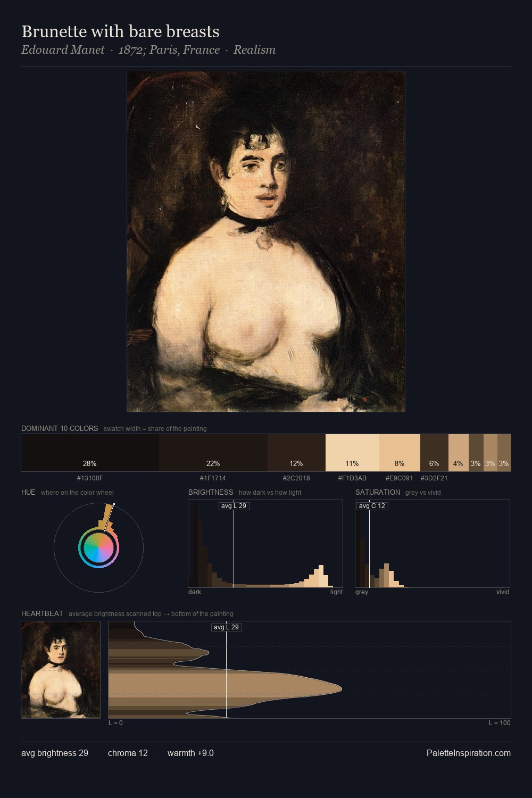Click the hex code '#3D2F21'
Viewport: 532px width, 798px height.
(434, 478)
